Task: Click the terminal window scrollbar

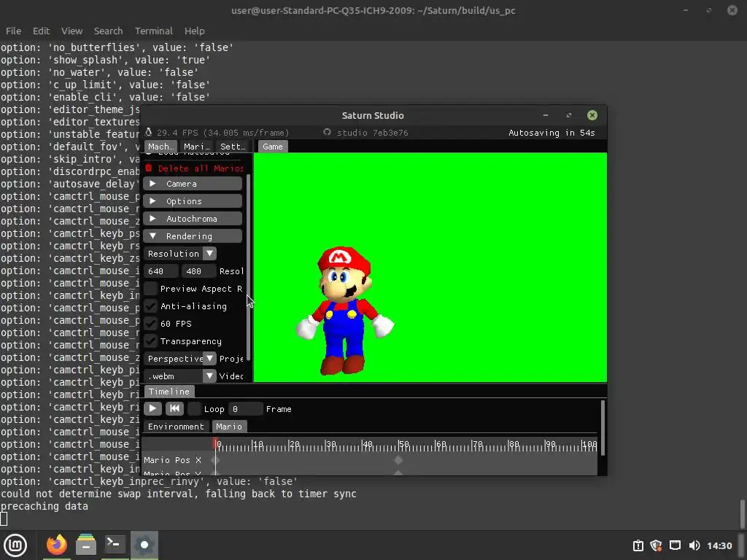Action: (742, 513)
